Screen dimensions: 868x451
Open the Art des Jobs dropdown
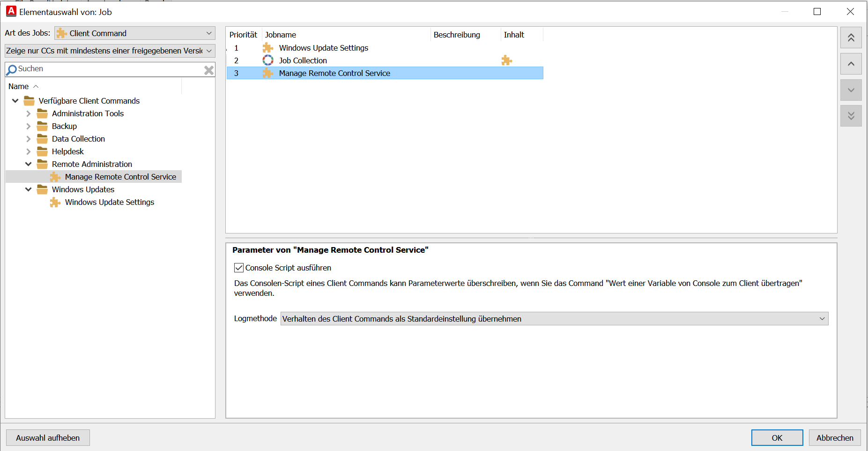tap(135, 33)
